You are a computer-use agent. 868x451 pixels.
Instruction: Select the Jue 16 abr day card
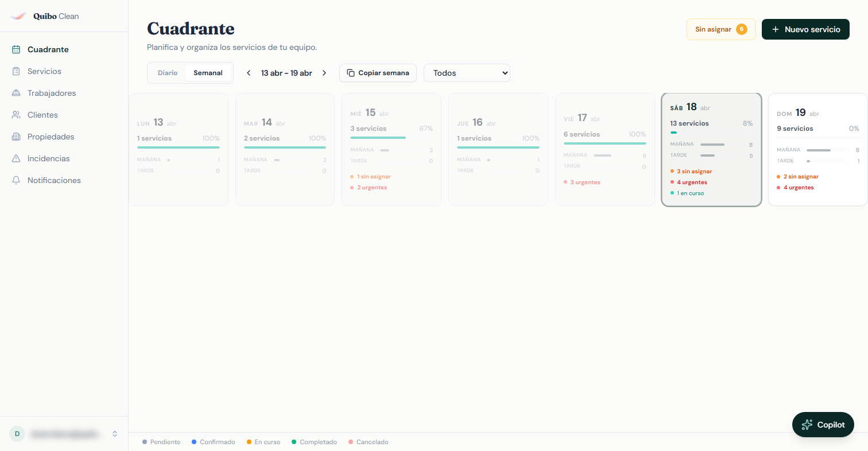[498, 149]
